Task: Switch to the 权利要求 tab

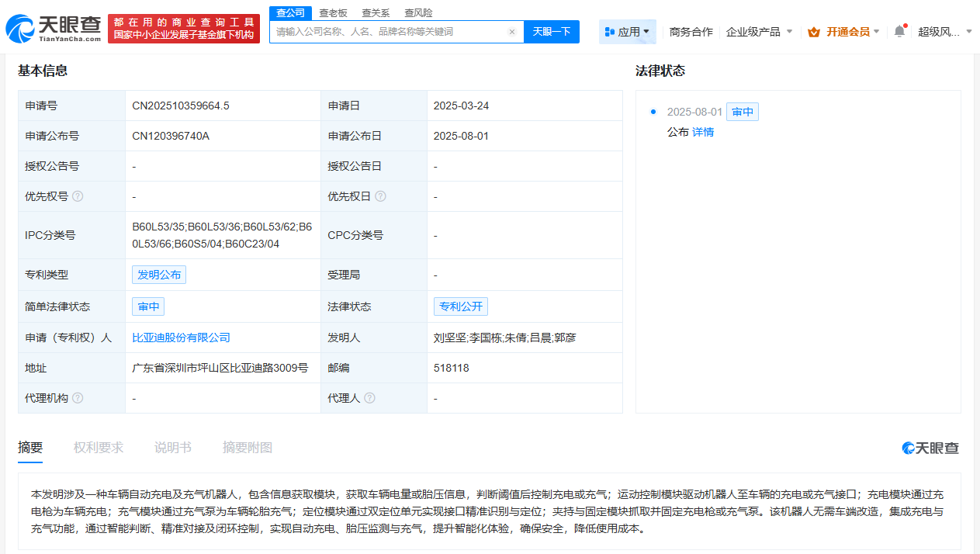Action: pyautogui.click(x=98, y=448)
